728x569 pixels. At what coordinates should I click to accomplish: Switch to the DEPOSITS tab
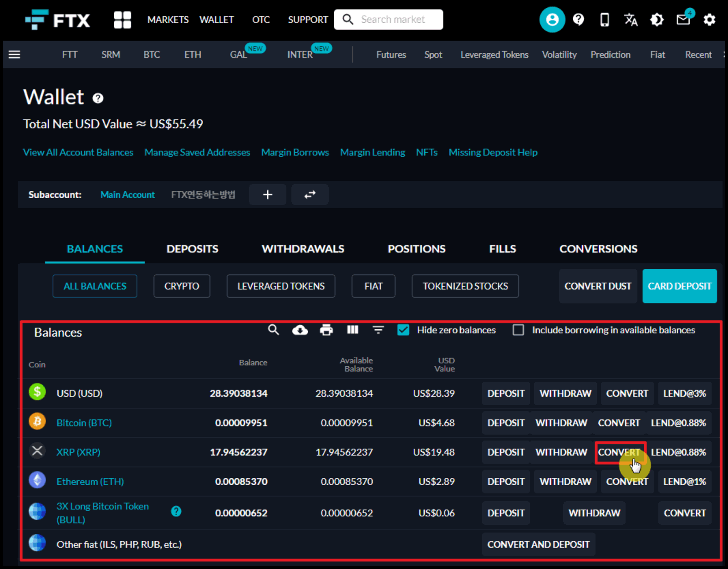tap(192, 249)
